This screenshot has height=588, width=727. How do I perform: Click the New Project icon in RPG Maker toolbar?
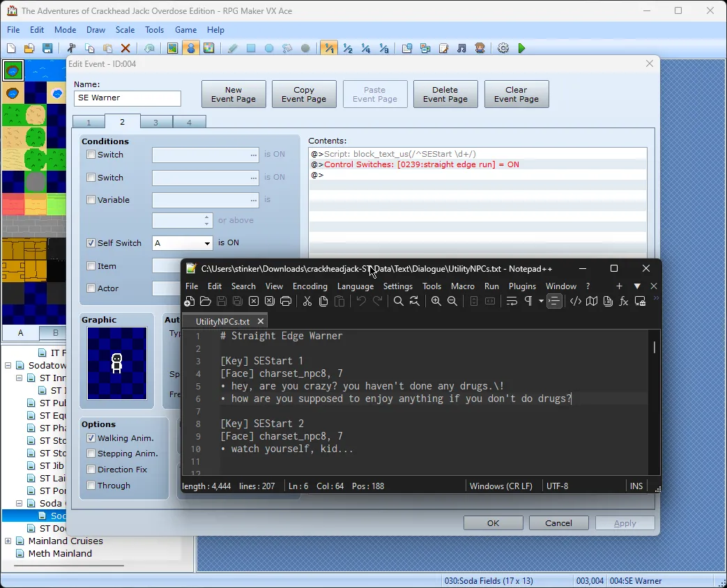[x=11, y=48]
